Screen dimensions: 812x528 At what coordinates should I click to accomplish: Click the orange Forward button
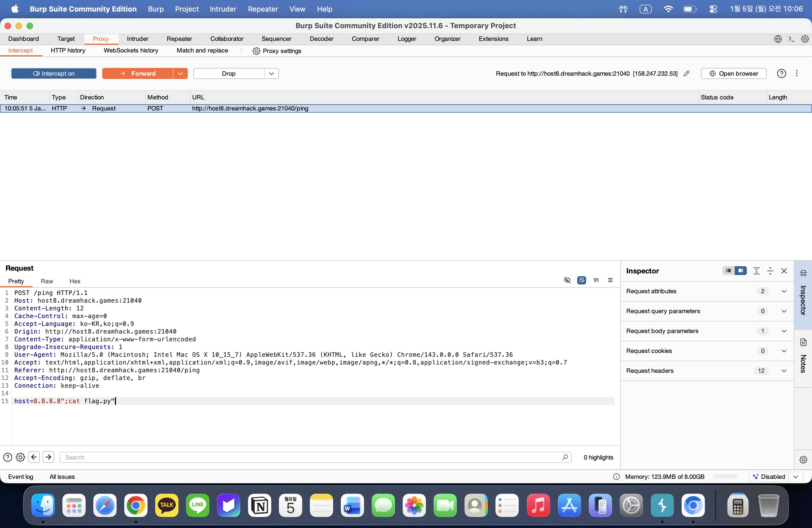[138, 73]
